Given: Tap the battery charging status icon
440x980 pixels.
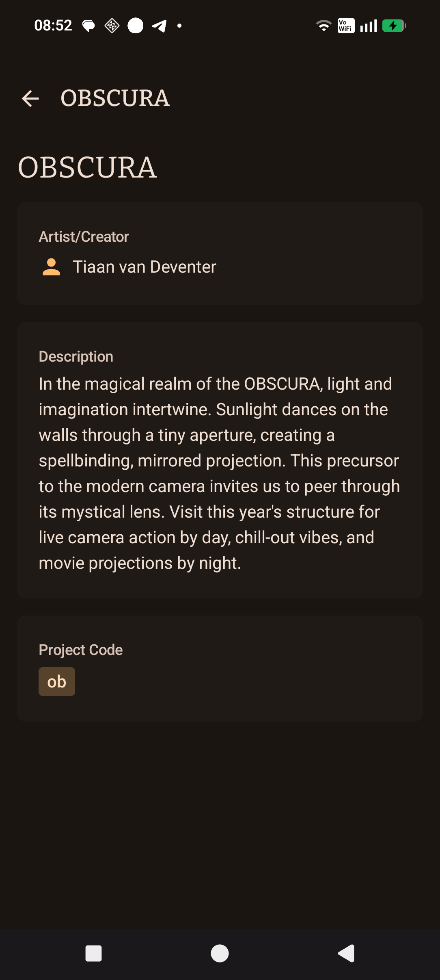Looking at the screenshot, I should coord(393,26).
